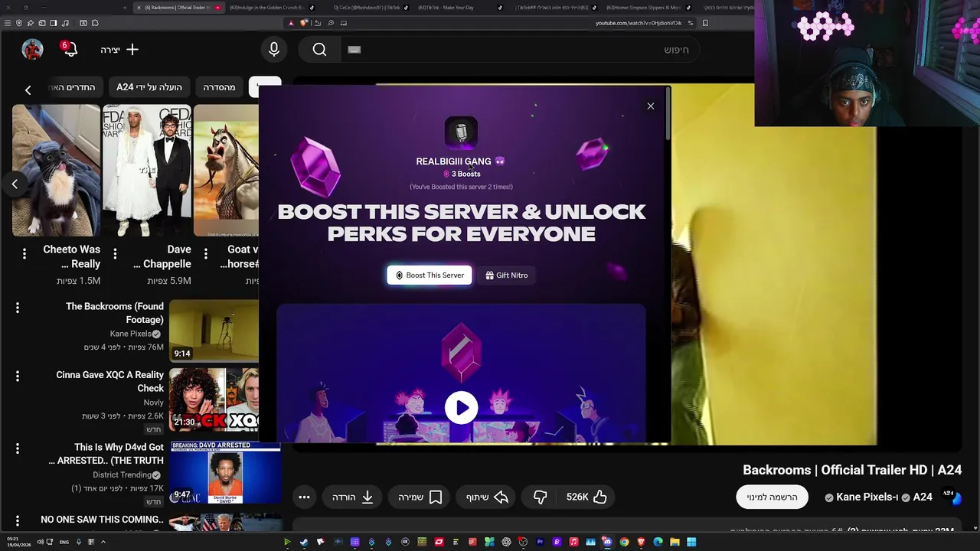Click the 3 Boosts label
Image resolution: width=980 pixels, height=551 pixels.
click(x=462, y=174)
